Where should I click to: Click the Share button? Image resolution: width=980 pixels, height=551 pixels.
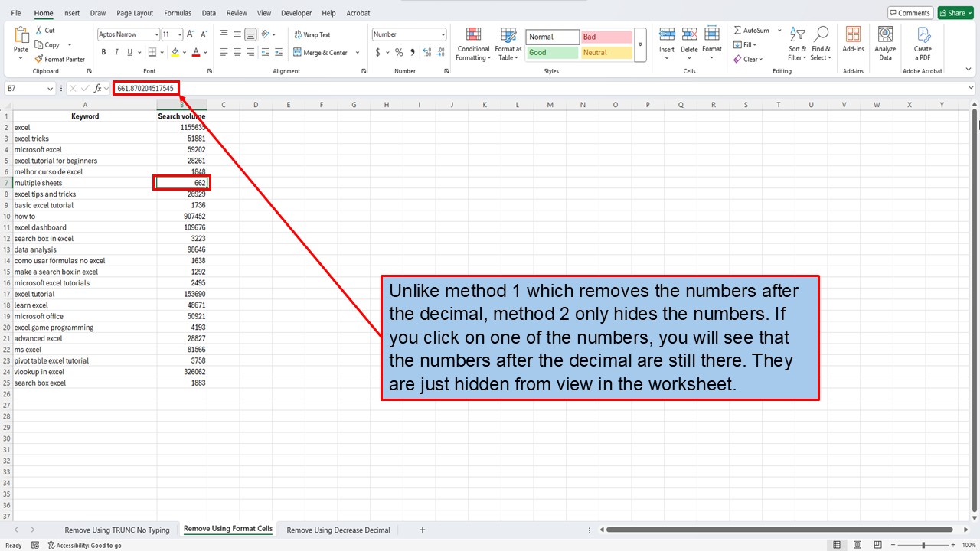[x=954, y=12]
